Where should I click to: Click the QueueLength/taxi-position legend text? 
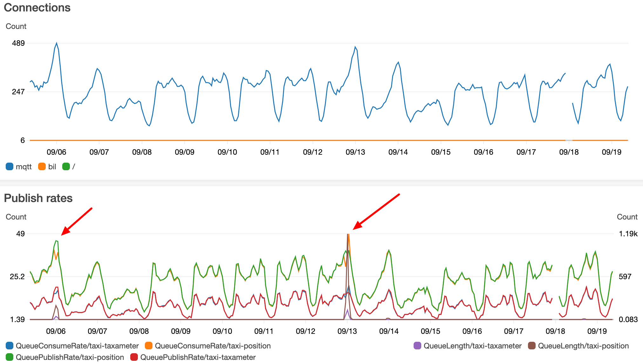583,346
